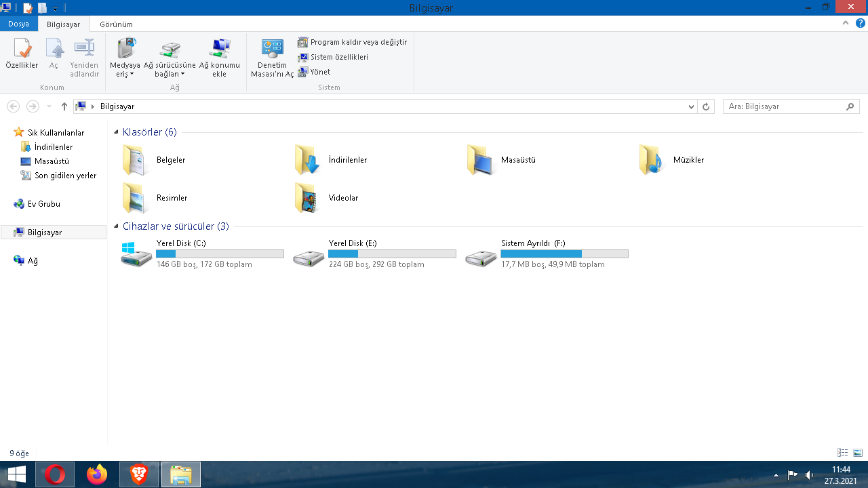The width and height of the screenshot is (868, 488).
Task: Switch to the Görünüm ribbon tab
Action: (116, 24)
